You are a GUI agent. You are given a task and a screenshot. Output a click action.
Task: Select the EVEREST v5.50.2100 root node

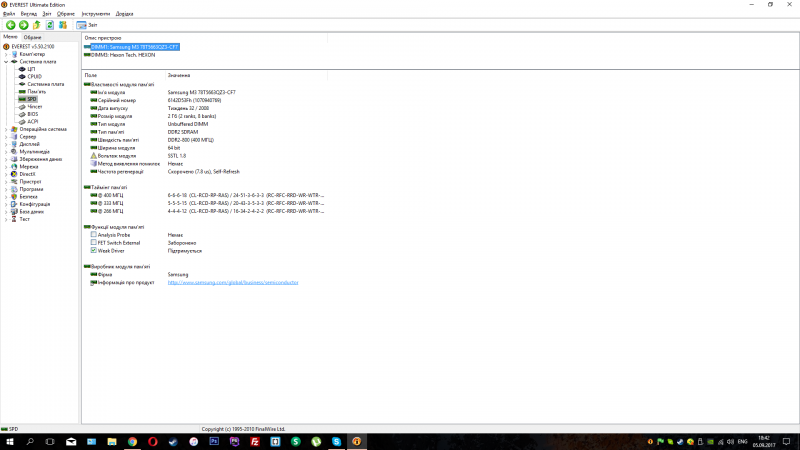[33, 46]
